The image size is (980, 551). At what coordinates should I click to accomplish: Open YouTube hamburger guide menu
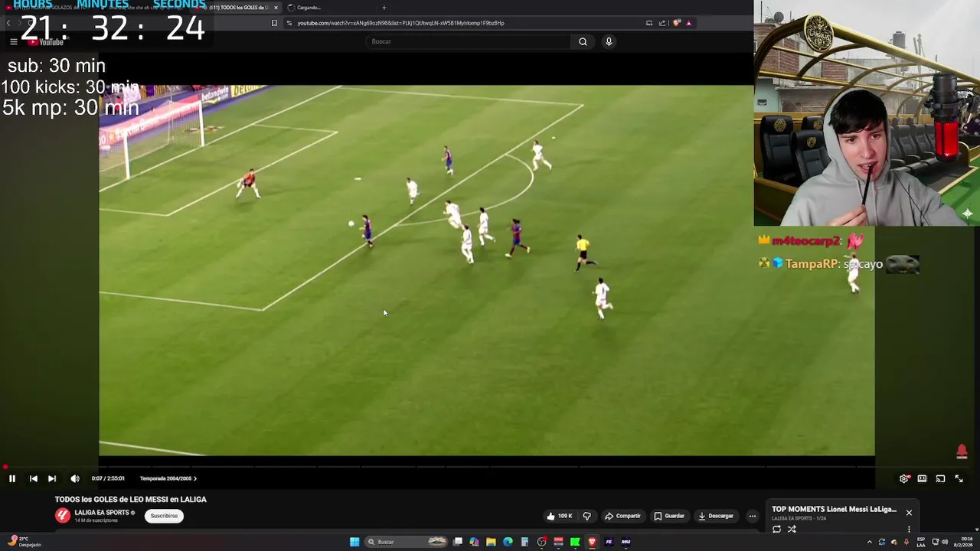tap(13, 42)
